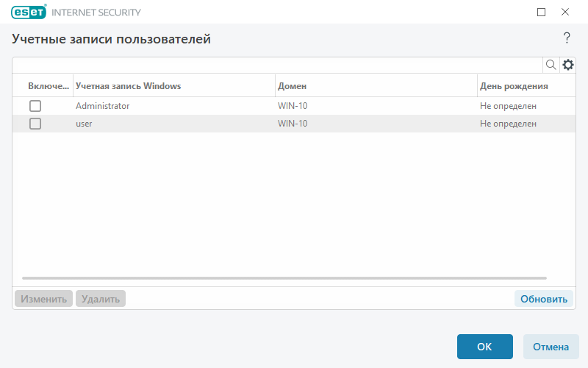This screenshot has width=588, height=368.
Task: Click WIN-10 domain in the Administrator row
Action: (293, 106)
